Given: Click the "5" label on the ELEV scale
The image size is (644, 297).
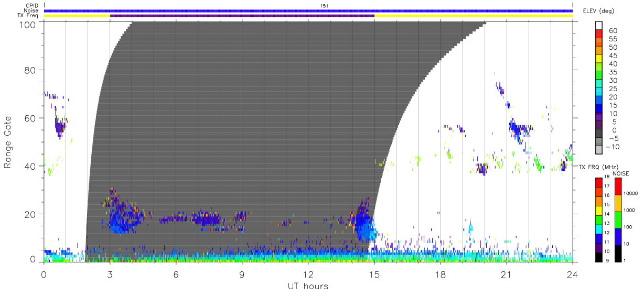Looking at the screenshot, I should 615,122.
